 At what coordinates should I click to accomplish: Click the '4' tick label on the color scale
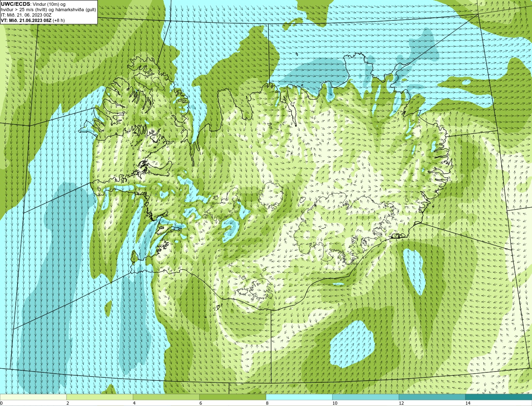coord(134,403)
